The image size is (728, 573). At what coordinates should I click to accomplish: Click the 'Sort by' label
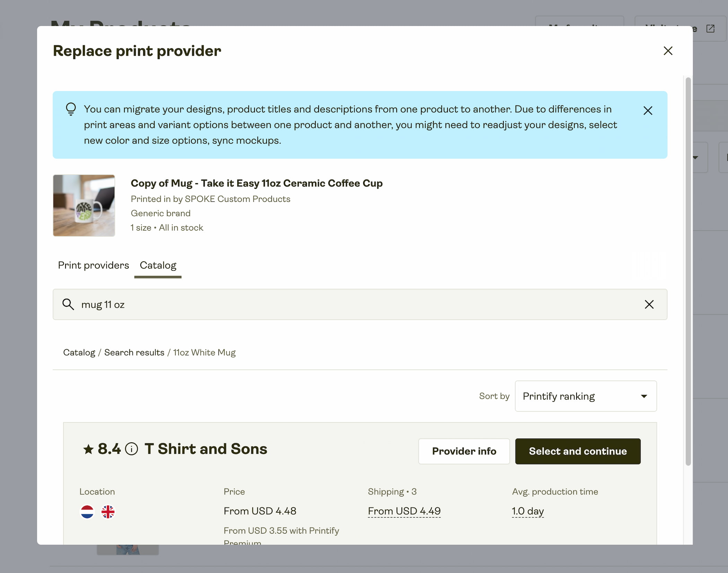click(x=494, y=396)
